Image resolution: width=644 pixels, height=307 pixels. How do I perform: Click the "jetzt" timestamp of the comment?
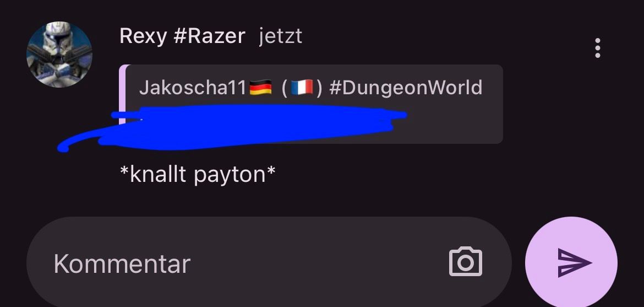(x=281, y=36)
